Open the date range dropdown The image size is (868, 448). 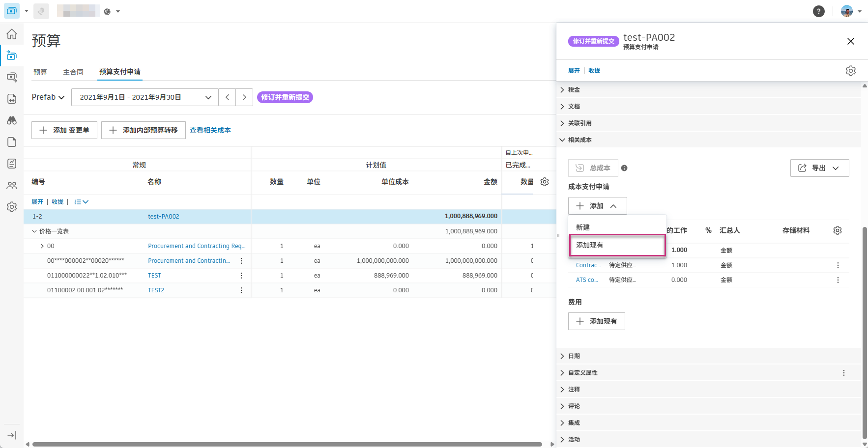pyautogui.click(x=145, y=97)
